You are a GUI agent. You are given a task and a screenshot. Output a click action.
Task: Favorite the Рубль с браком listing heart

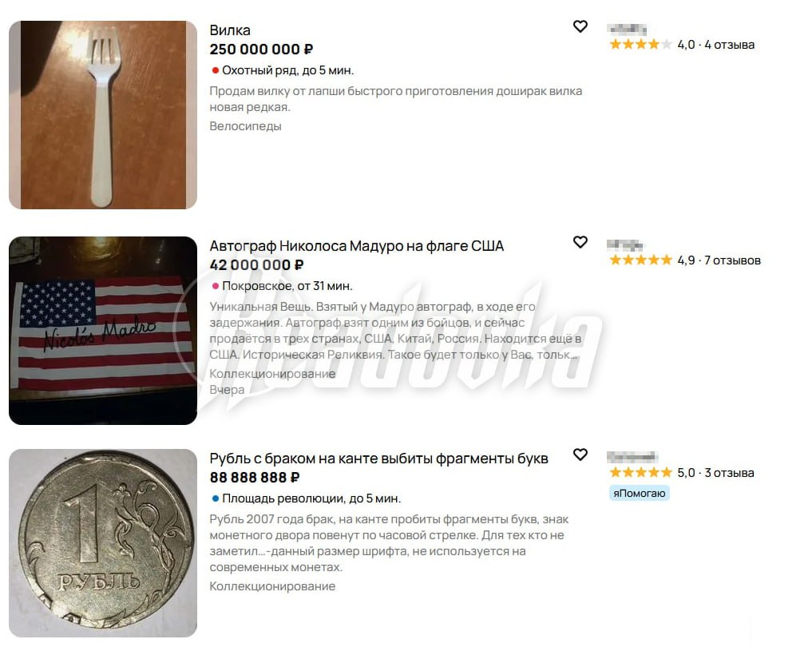coord(580,455)
